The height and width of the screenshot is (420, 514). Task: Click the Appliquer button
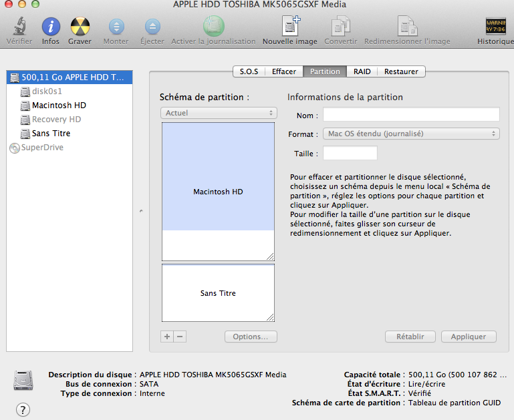tap(469, 337)
